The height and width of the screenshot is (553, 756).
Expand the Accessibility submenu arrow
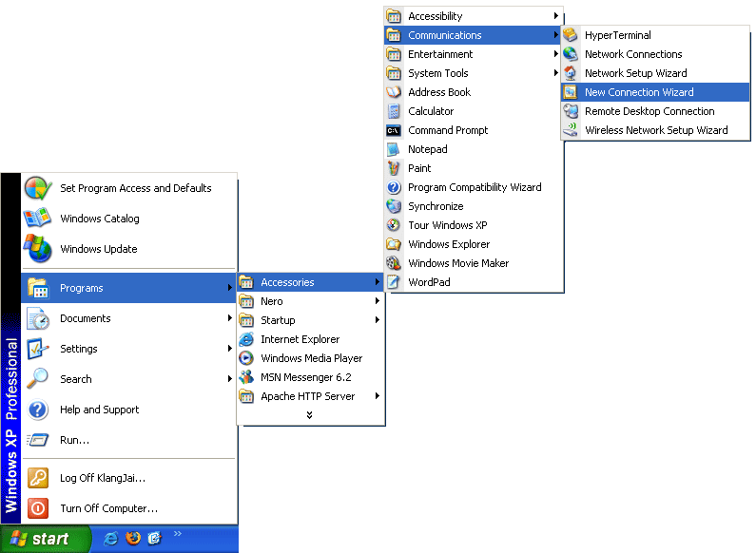(x=555, y=16)
